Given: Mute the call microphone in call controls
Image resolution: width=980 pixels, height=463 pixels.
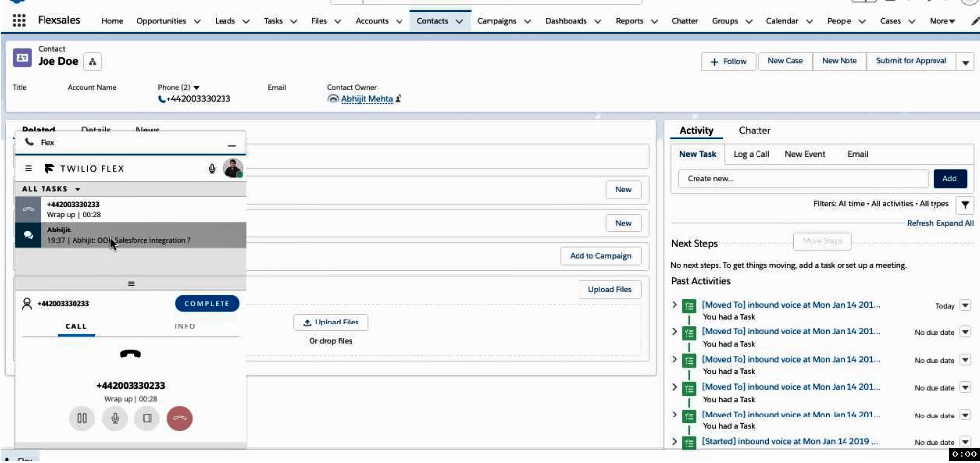Looking at the screenshot, I should [x=115, y=417].
